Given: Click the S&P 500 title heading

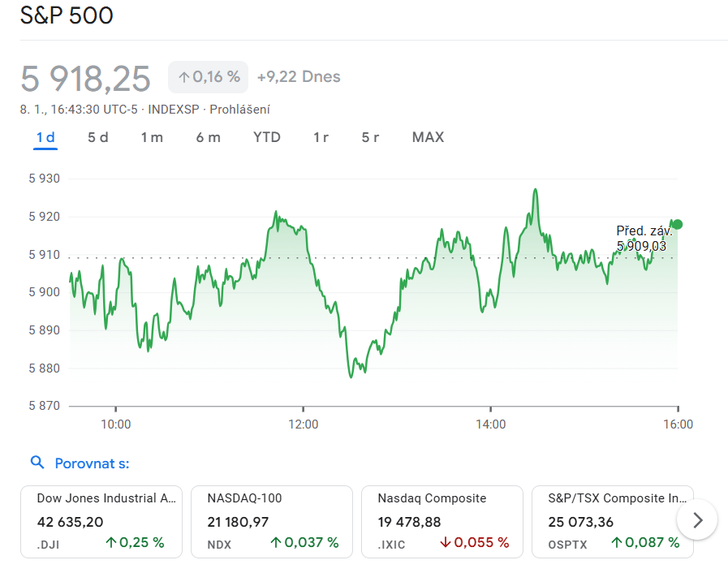Looking at the screenshot, I should coord(67,15).
